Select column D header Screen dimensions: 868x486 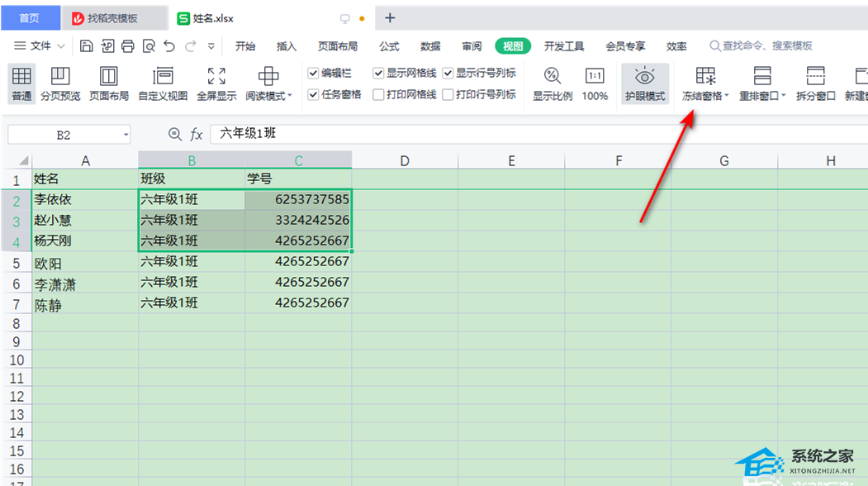[405, 160]
